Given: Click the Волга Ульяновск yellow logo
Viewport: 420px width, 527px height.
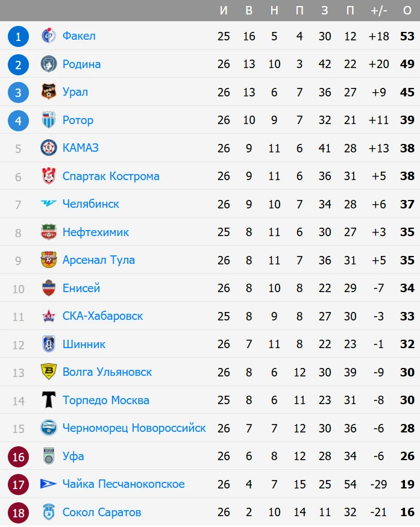Looking at the screenshot, I should (x=48, y=372).
